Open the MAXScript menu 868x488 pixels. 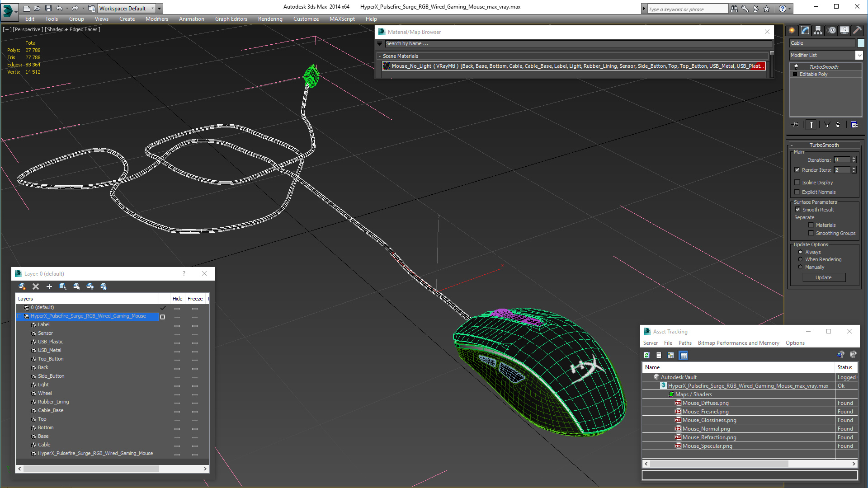[x=342, y=19]
